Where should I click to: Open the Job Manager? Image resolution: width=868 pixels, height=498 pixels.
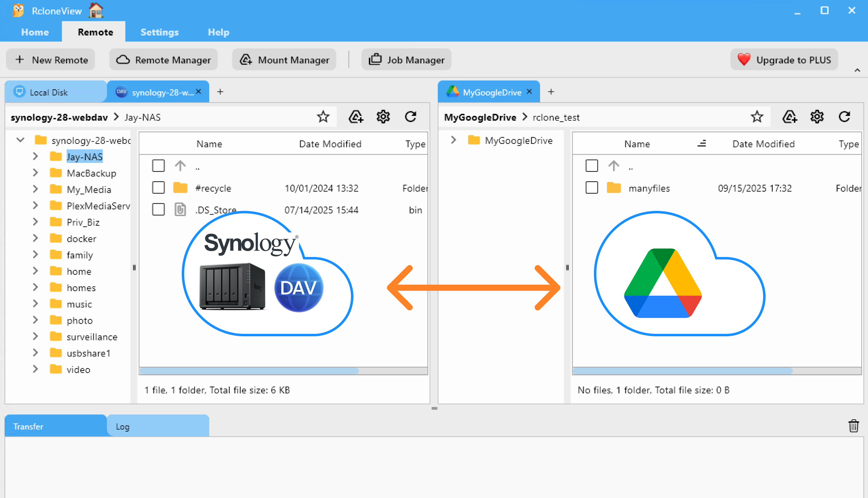tap(406, 60)
